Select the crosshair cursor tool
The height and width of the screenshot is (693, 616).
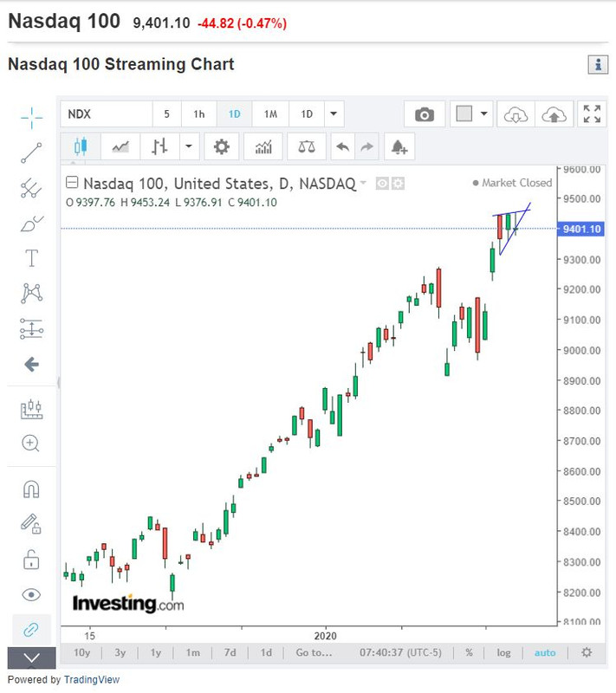(x=31, y=118)
